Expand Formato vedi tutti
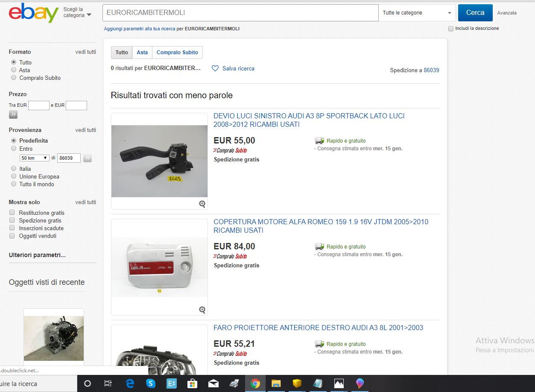 [86, 52]
